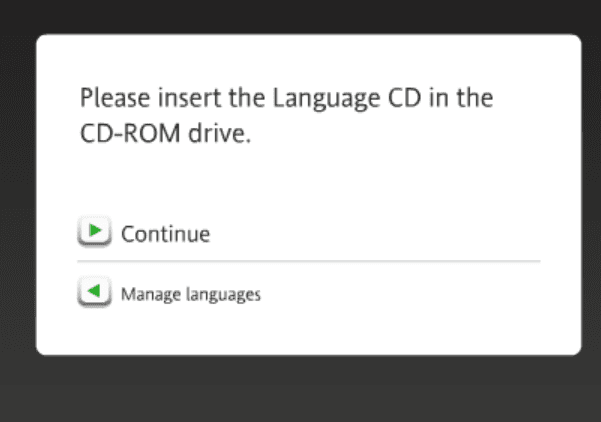Click the dark background above the dialog
This screenshot has width=601, height=422.
click(x=300, y=16)
